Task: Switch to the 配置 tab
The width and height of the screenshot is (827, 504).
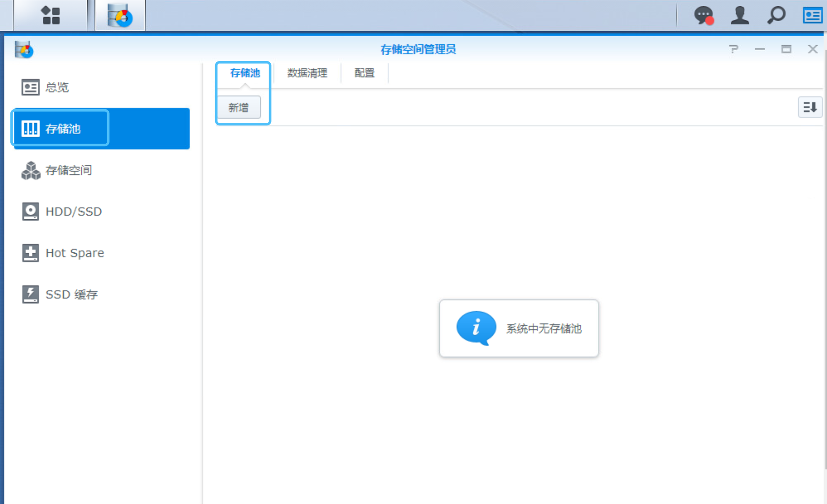Action: 365,73
